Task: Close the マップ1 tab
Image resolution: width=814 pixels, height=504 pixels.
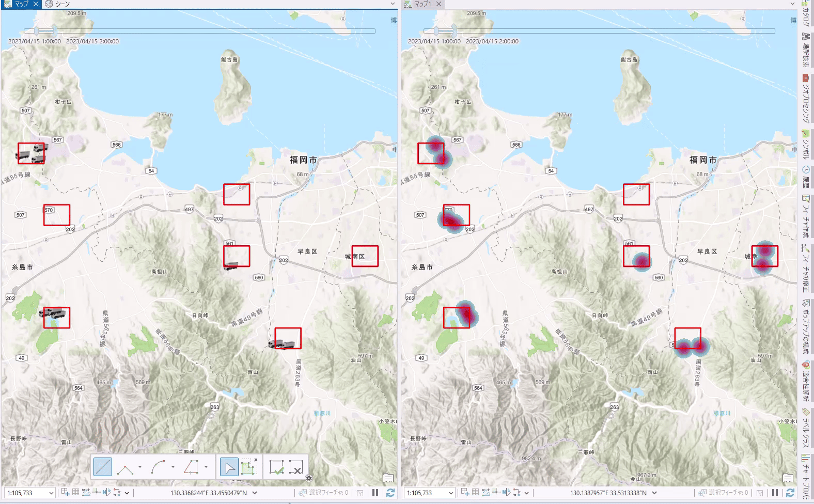Action: click(439, 4)
